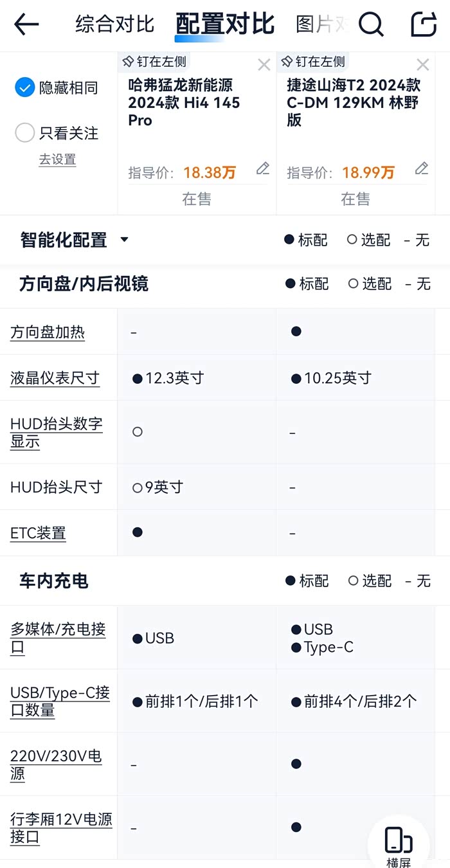Edit the 18.99万 price with pencil icon
The image size is (450, 868).
421,169
